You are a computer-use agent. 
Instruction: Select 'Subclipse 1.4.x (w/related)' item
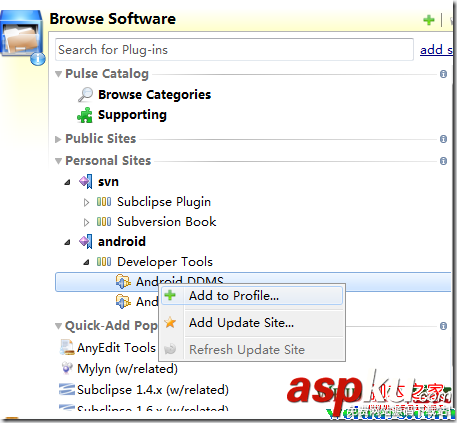click(153, 390)
